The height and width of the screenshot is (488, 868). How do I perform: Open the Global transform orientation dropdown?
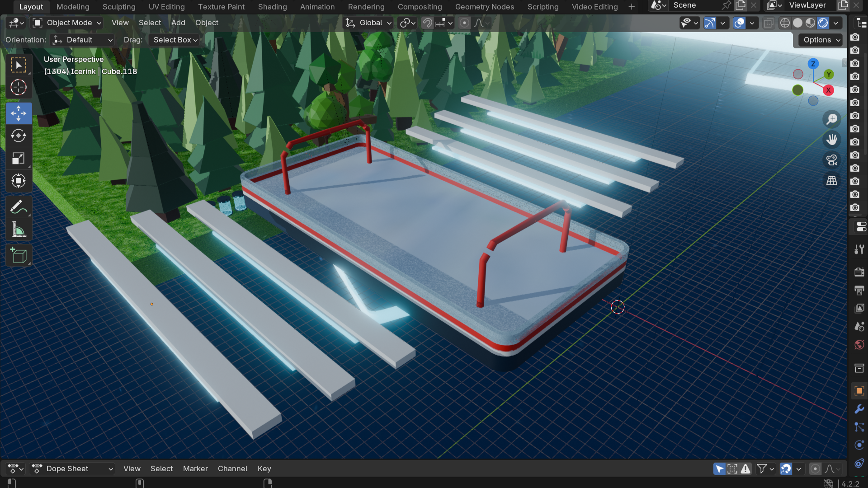(368, 23)
